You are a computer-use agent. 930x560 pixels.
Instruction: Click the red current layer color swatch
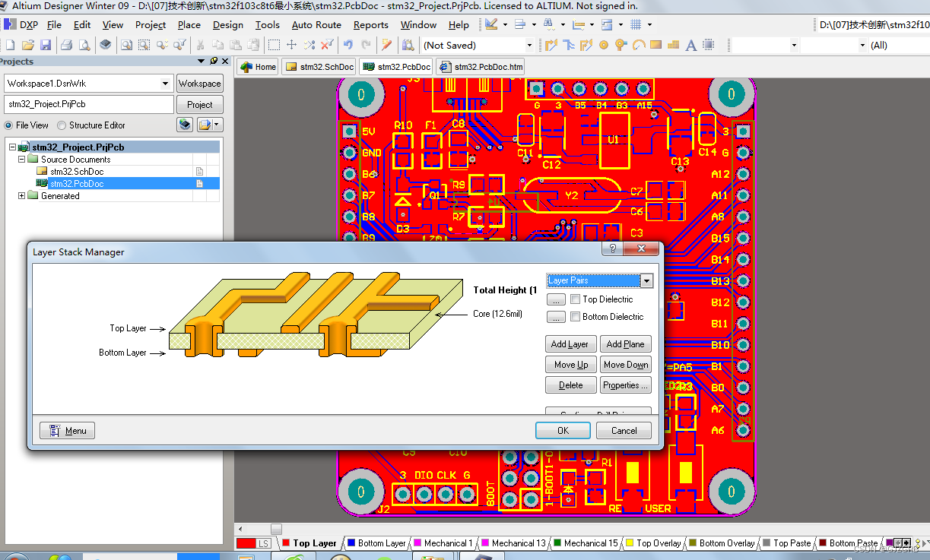246,543
